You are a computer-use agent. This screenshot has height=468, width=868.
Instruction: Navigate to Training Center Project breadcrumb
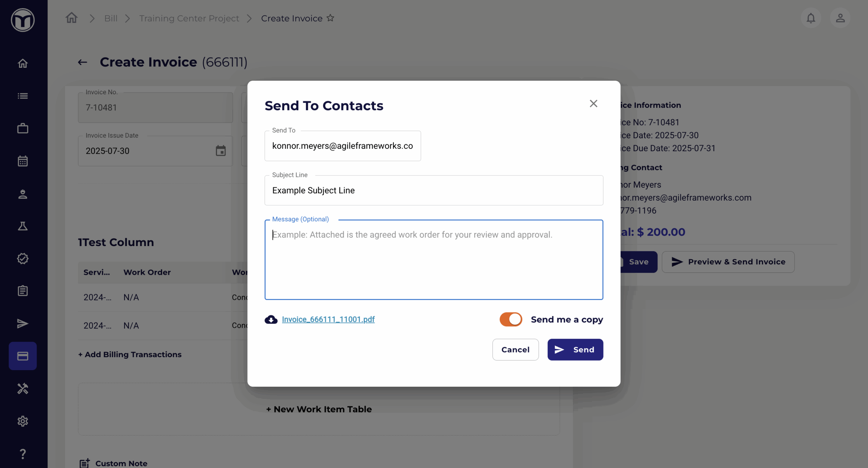click(x=189, y=18)
